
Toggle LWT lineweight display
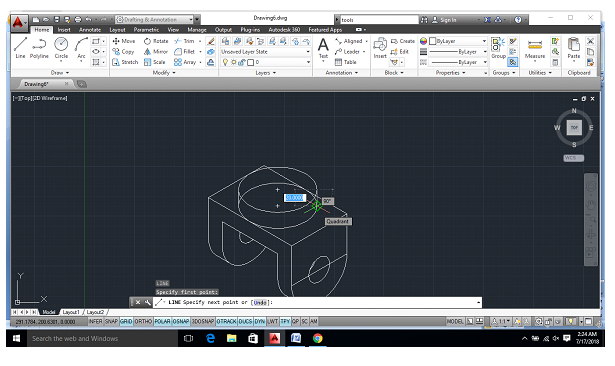tap(273, 321)
